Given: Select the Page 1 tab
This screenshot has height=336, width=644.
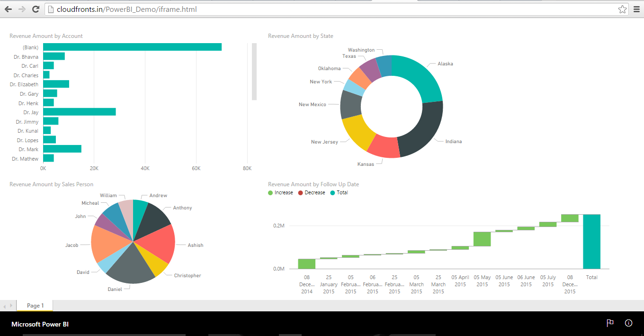Looking at the screenshot, I should tap(35, 306).
